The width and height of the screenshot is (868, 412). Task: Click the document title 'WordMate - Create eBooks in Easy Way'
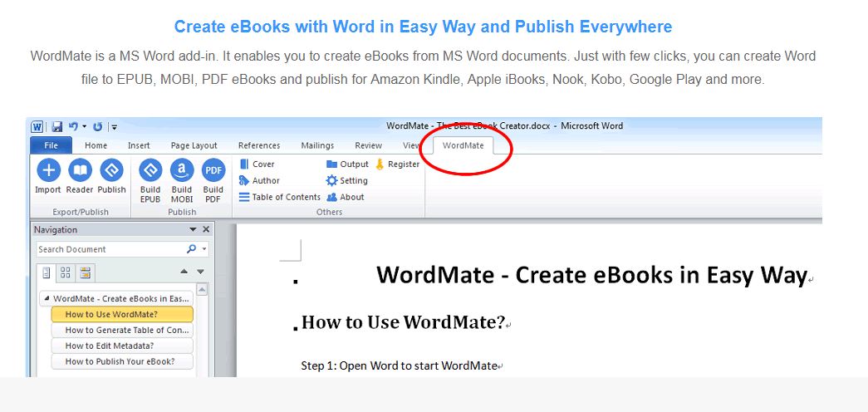pos(591,275)
